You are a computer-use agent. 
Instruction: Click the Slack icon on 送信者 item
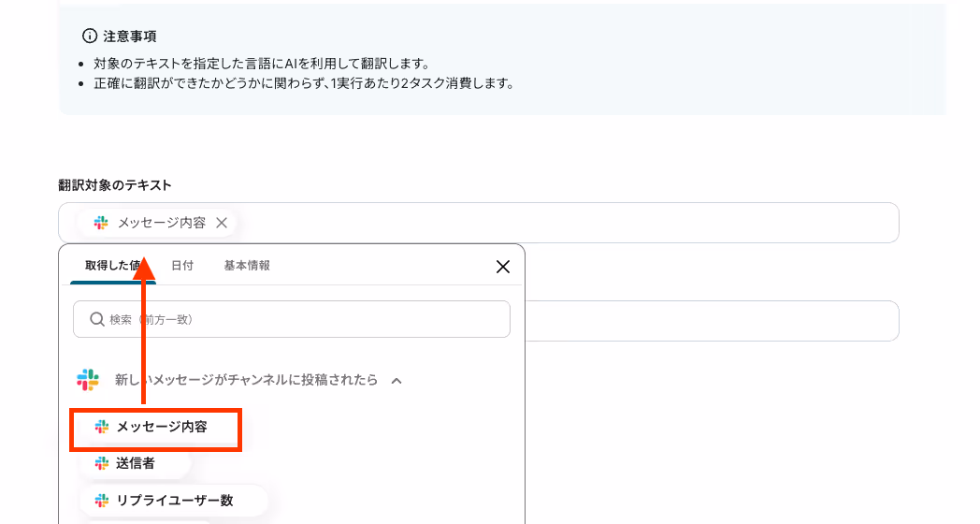pyautogui.click(x=101, y=463)
